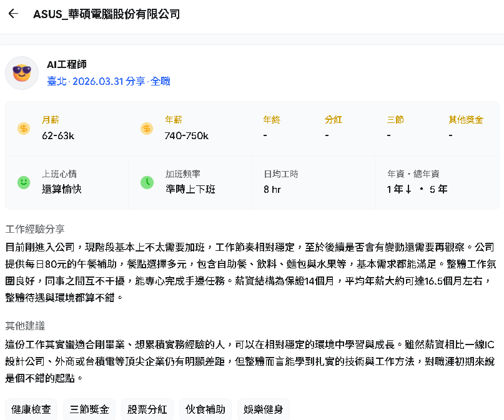This screenshot has width=504, height=420.
Task: Click the monthly salary value 62-63k
Action: coord(58,136)
